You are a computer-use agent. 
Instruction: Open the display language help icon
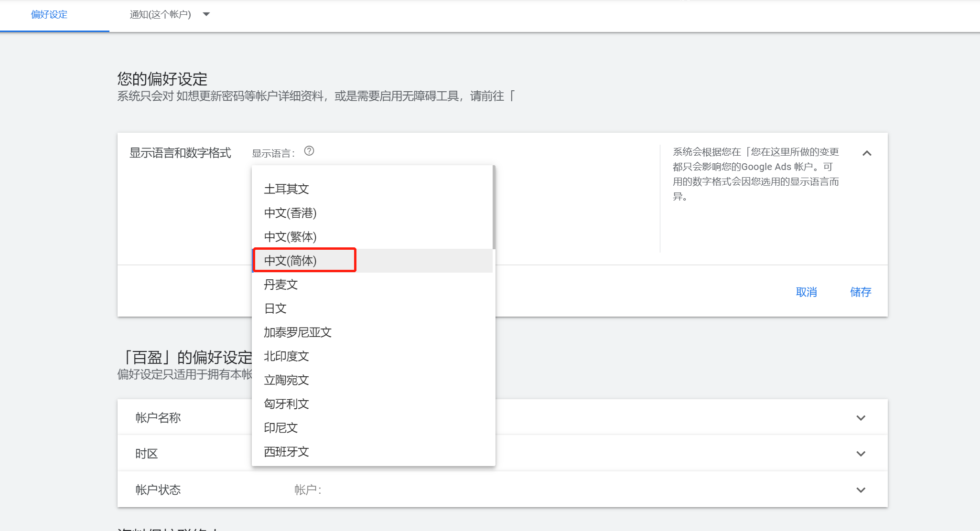[309, 151]
